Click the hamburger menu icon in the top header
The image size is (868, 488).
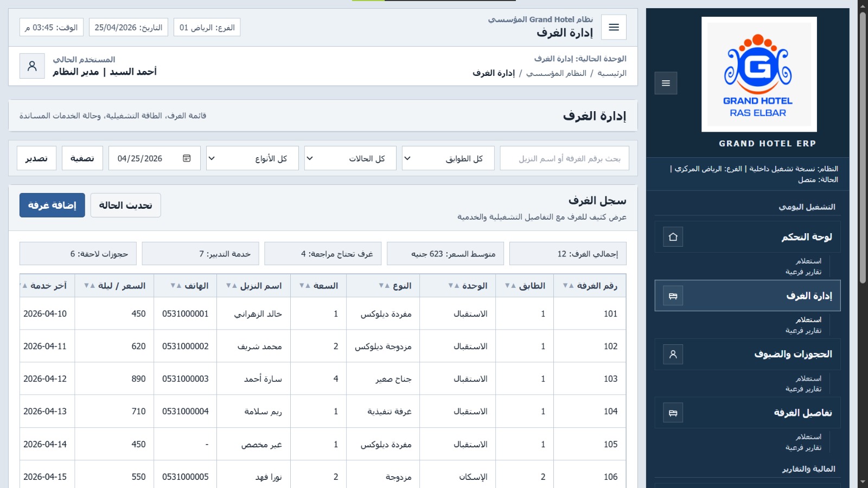(x=614, y=27)
